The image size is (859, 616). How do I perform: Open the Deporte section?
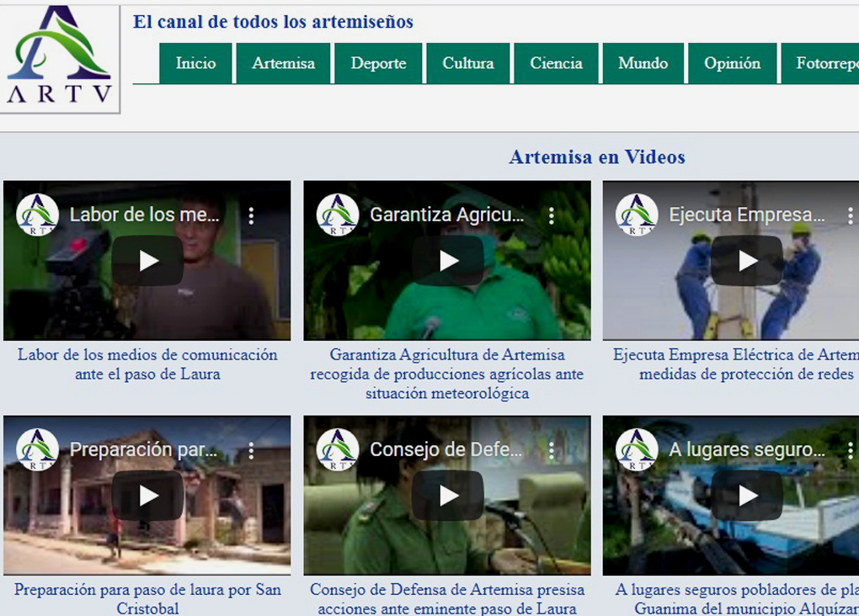coord(378,62)
